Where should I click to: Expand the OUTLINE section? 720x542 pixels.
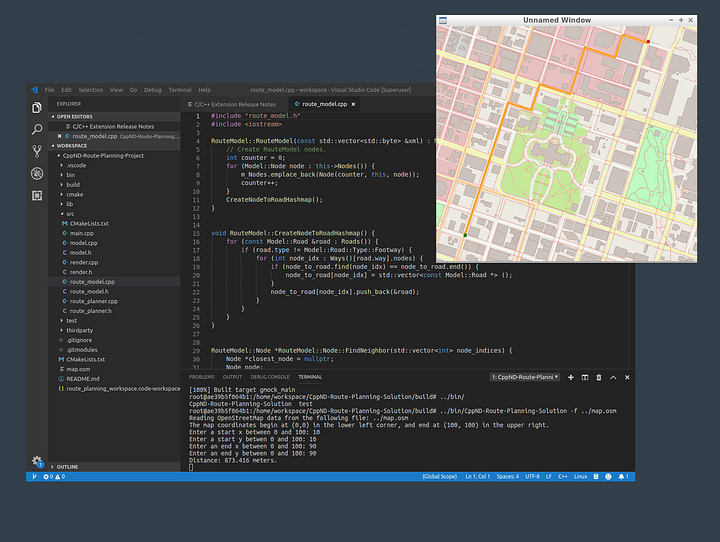coord(68,467)
